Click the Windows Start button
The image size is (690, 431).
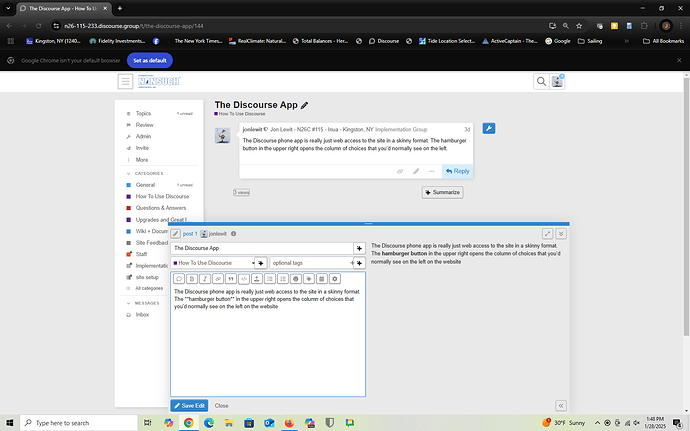coord(9,423)
